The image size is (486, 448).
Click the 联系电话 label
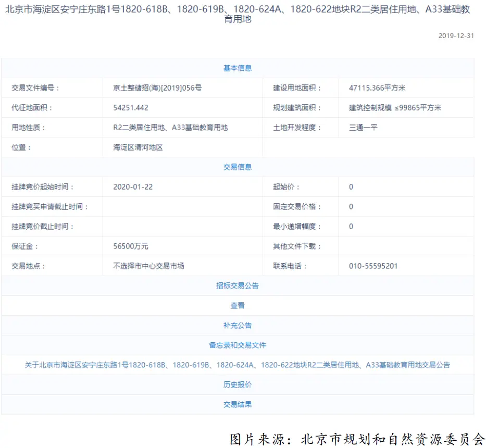(290, 266)
